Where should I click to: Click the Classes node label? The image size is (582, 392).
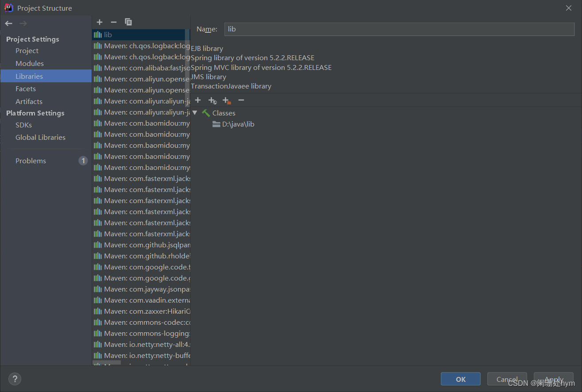224,113
